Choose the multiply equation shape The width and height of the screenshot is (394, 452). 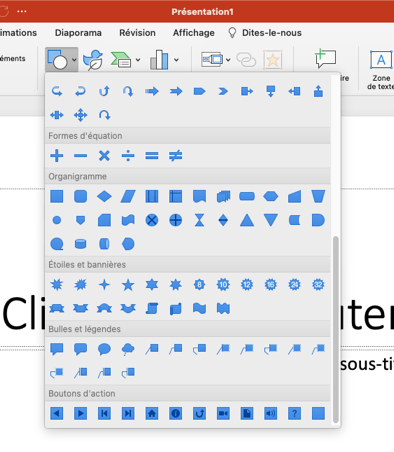point(104,156)
